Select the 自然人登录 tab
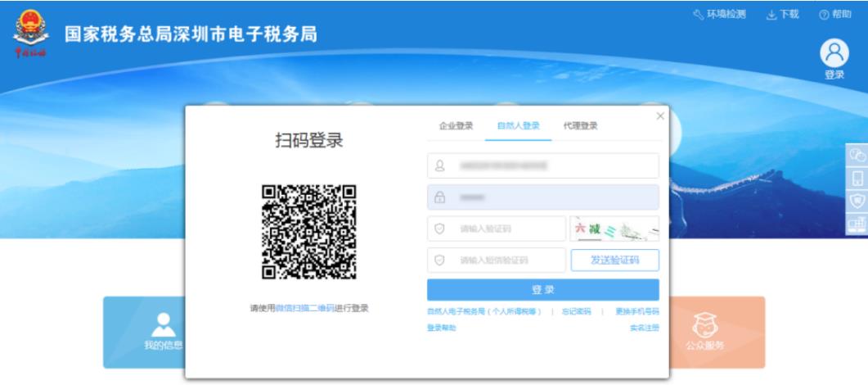 pyautogui.click(x=518, y=126)
